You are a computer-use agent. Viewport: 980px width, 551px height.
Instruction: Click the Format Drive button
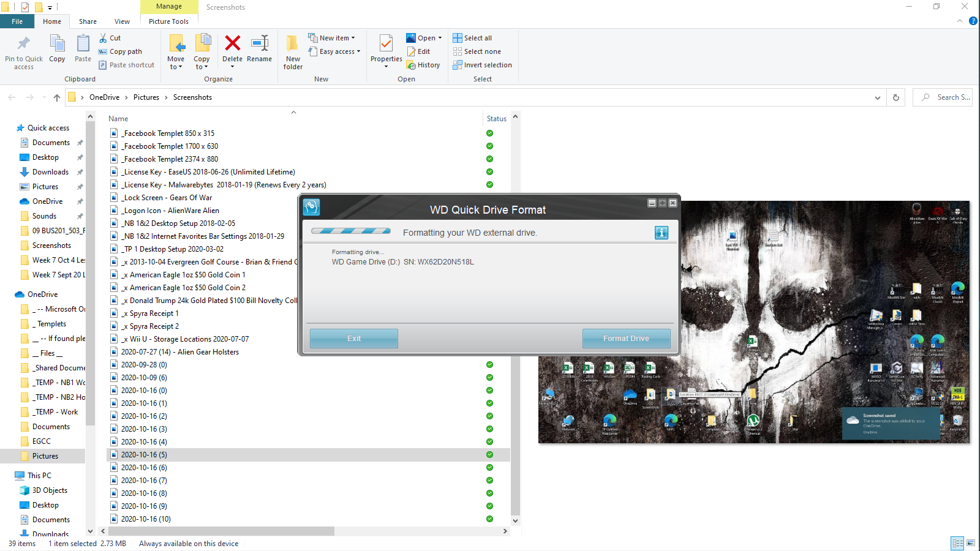click(x=626, y=339)
